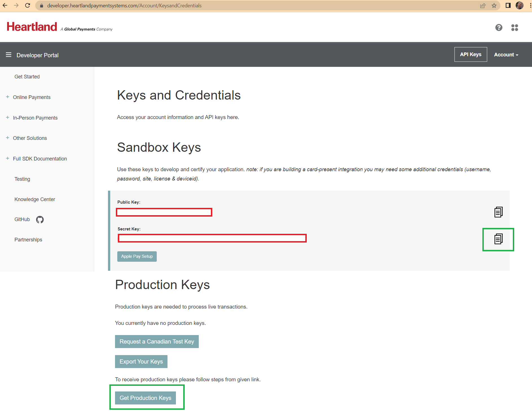Click the API Keys button
Viewport: 532px width, 416px height.
coord(471,54)
